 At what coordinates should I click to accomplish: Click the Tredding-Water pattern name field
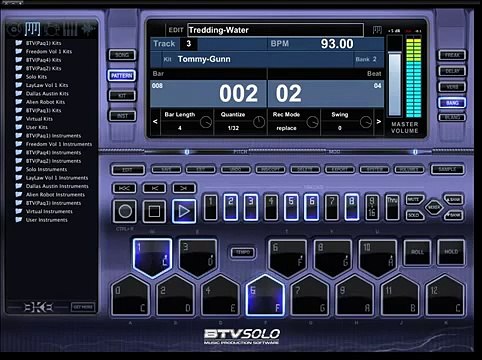(275, 30)
